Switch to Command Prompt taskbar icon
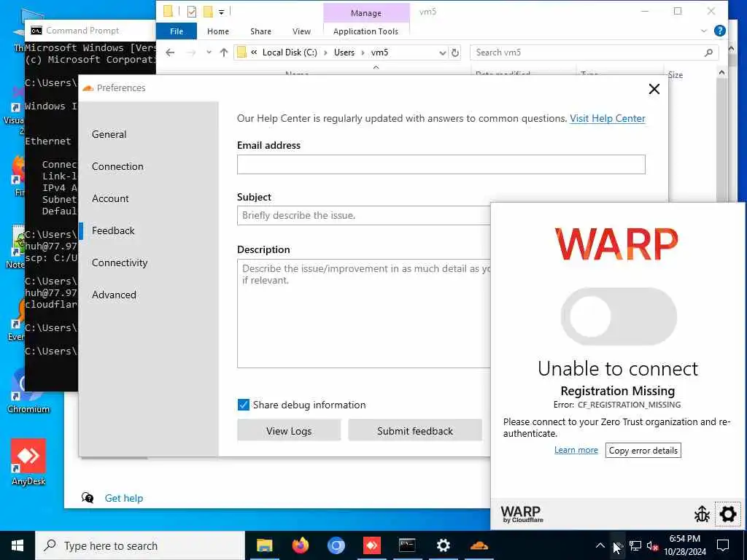 [x=407, y=545]
